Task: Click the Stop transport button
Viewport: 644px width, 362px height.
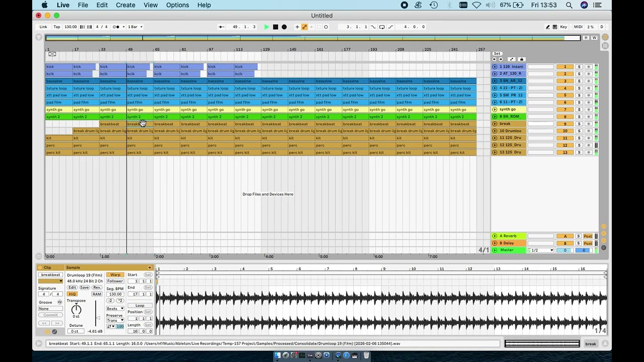Action: click(x=275, y=27)
